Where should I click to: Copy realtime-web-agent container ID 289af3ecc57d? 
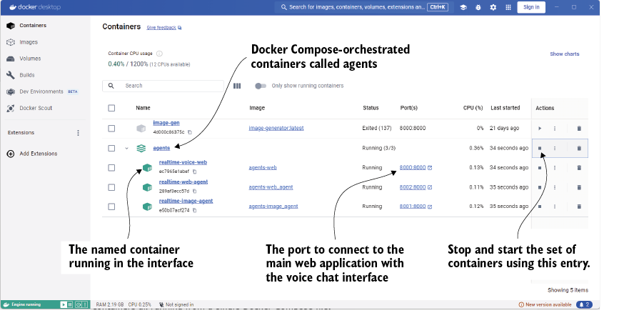[195, 191]
